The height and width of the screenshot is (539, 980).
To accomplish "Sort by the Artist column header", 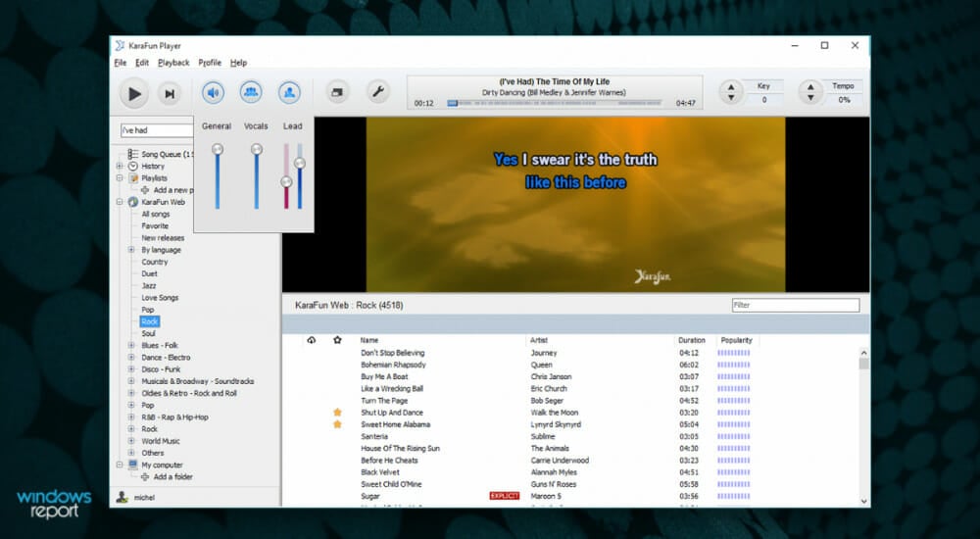I will pyautogui.click(x=539, y=340).
